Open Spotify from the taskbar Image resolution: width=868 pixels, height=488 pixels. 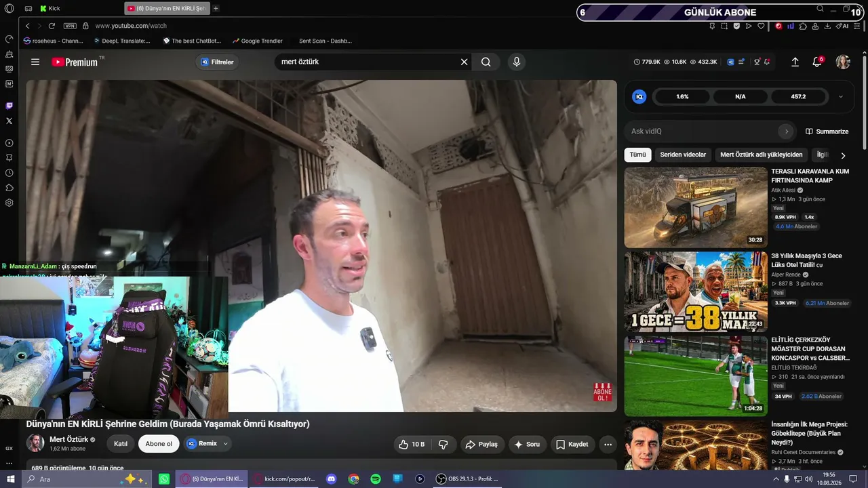coord(376,479)
